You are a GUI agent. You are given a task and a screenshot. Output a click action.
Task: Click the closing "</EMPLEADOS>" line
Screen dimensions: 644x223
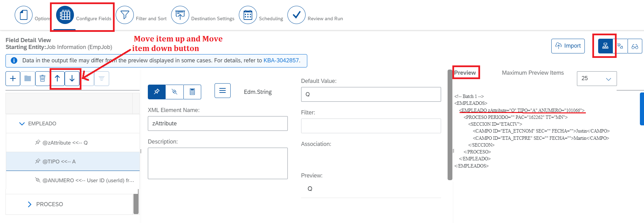pos(472,166)
